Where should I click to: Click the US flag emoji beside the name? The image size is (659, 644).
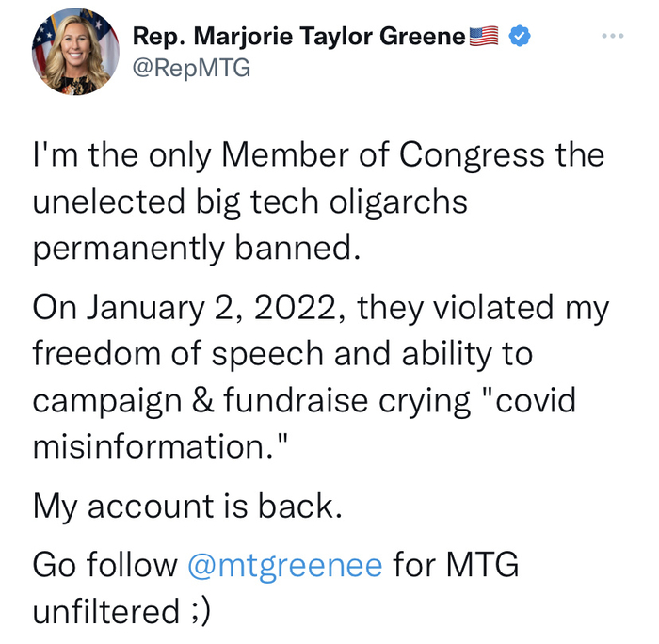pos(483,37)
